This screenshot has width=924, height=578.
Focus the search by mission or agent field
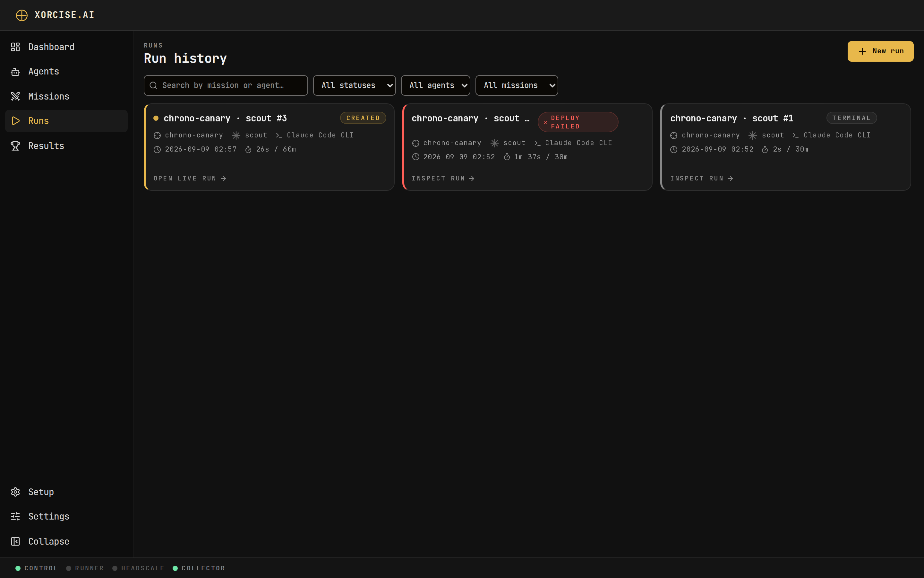coord(226,85)
